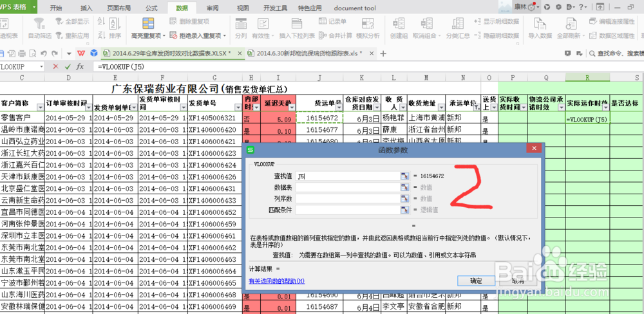Click Import Data (导入数据) icon

click(540, 24)
